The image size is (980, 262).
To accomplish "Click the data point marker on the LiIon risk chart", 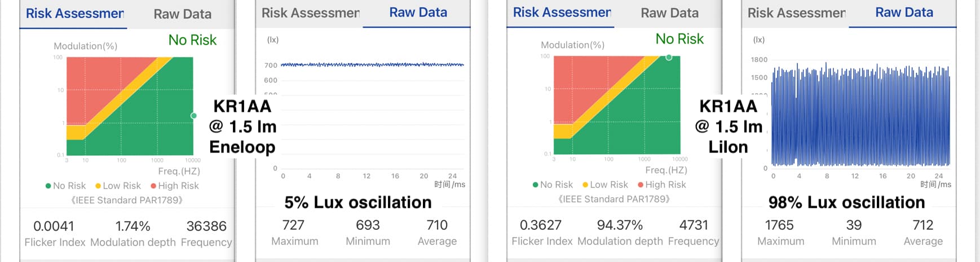I will tap(669, 57).
